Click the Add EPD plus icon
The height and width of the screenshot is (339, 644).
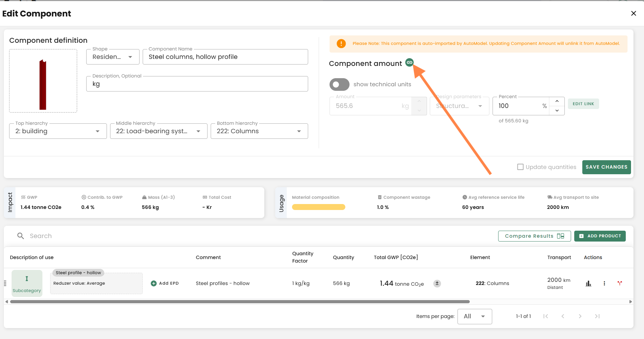(x=154, y=283)
